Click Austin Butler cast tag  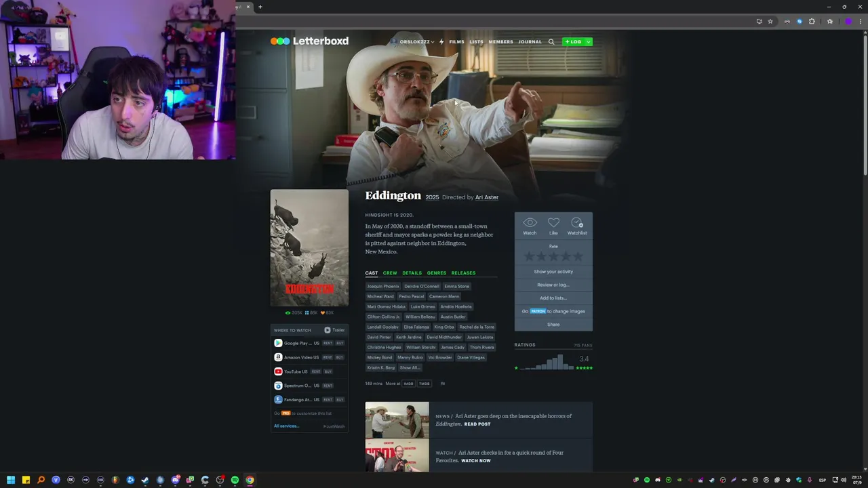click(453, 317)
